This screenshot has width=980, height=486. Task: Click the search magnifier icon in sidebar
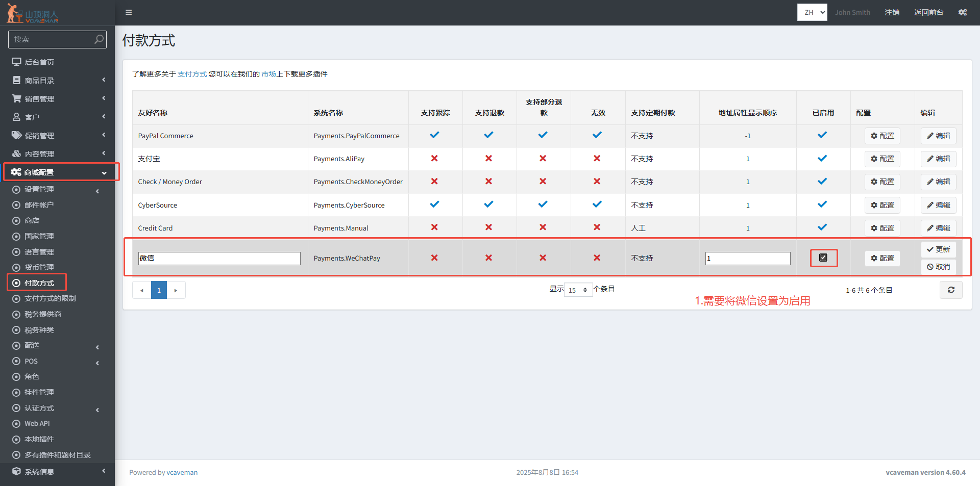pyautogui.click(x=99, y=39)
